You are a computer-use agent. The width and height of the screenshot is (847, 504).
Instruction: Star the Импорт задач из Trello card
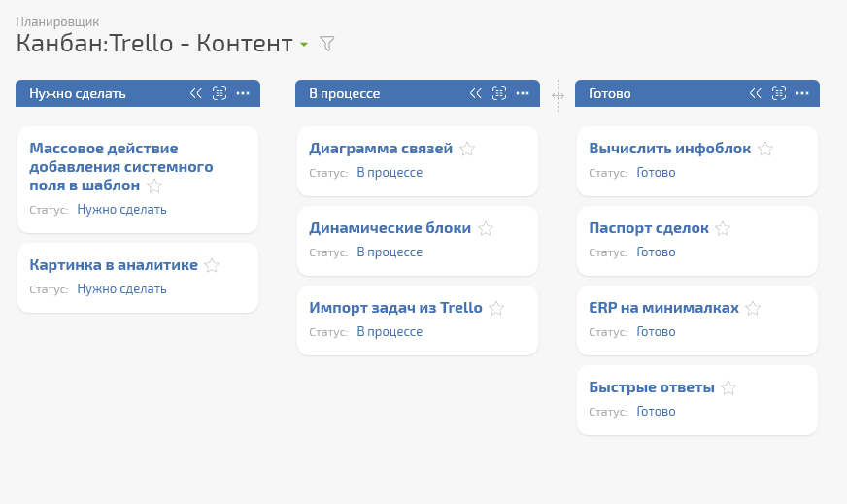[496, 308]
